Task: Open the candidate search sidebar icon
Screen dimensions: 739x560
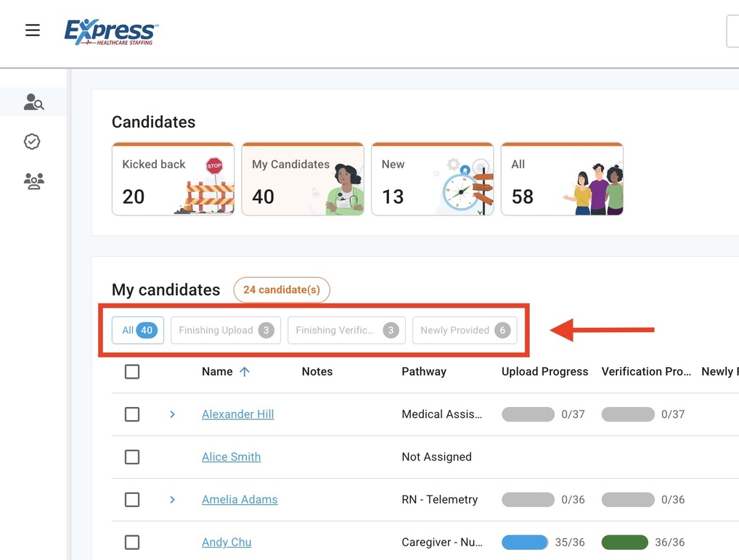Action: tap(33, 102)
